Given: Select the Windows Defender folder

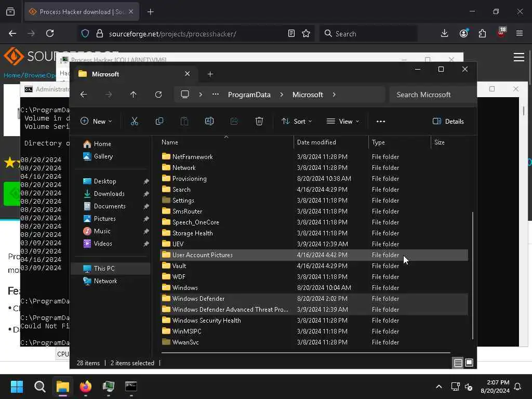Looking at the screenshot, I should (x=314, y=299).
